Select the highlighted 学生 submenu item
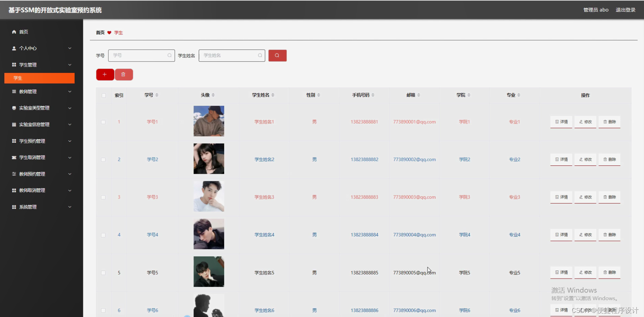This screenshot has height=317, width=644. tap(39, 78)
